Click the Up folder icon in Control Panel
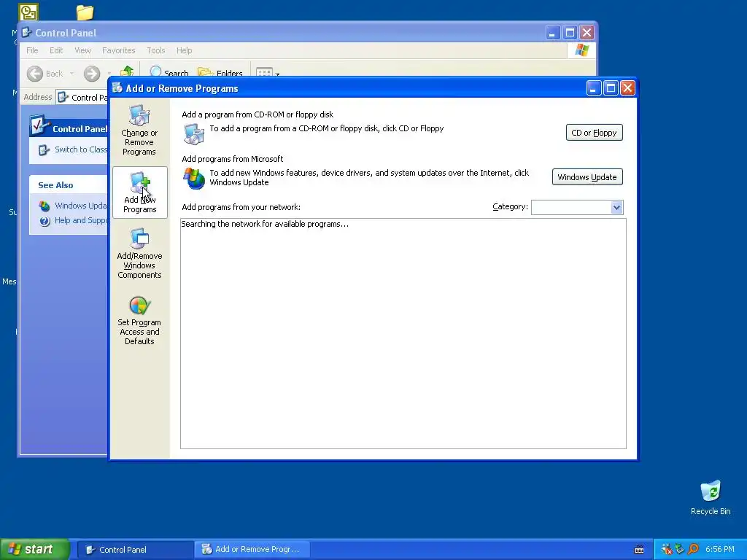 click(127, 71)
